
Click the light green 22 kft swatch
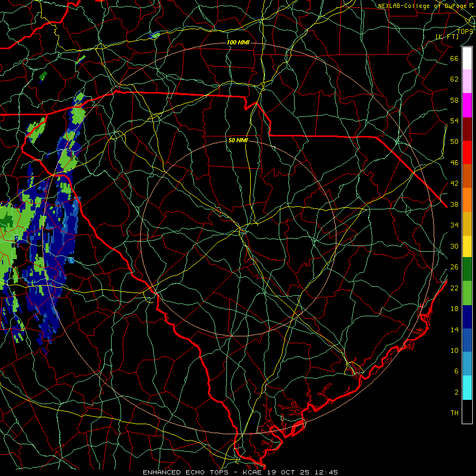467,293
